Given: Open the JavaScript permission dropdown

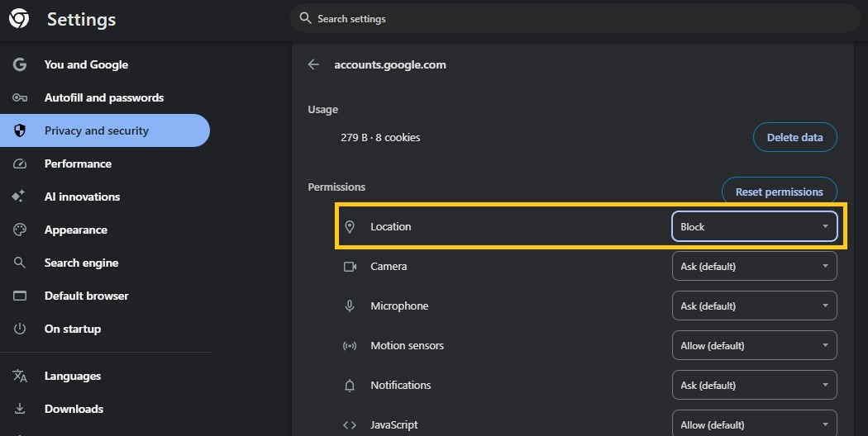Looking at the screenshot, I should 755,424.
